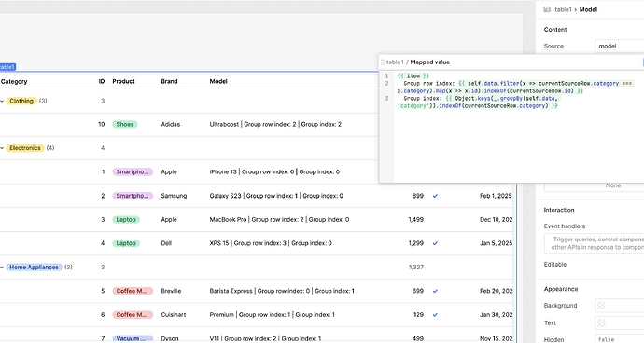
Task: Click the Jan 5, 2025 date cell
Action: [497, 243]
